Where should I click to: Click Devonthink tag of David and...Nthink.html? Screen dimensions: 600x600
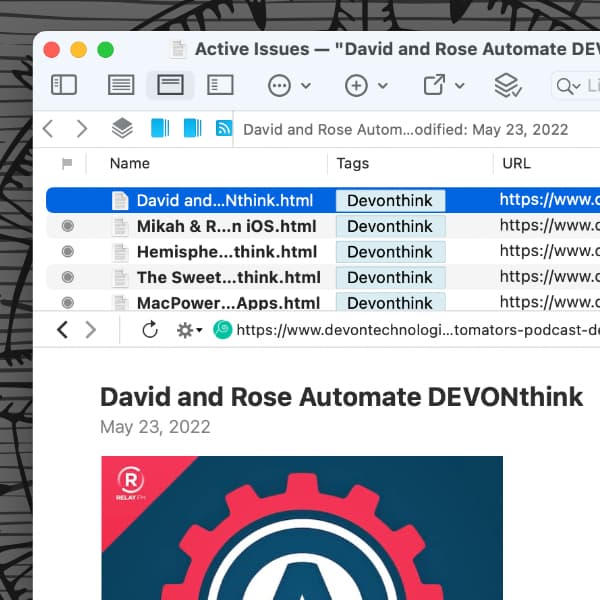pos(390,201)
